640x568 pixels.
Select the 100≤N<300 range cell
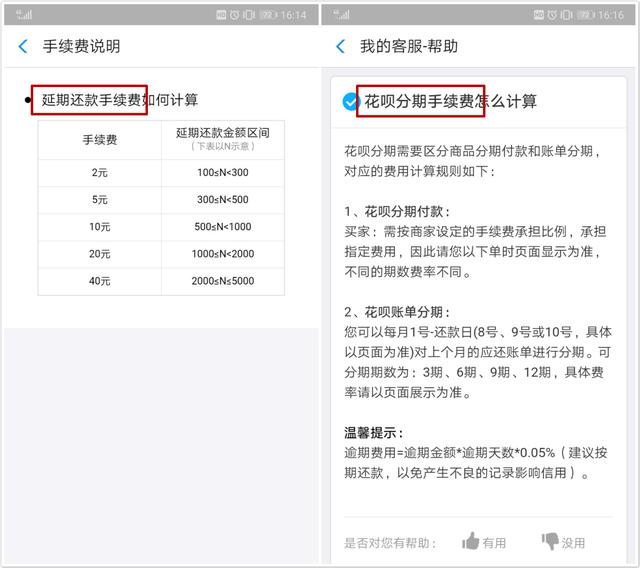point(223,173)
